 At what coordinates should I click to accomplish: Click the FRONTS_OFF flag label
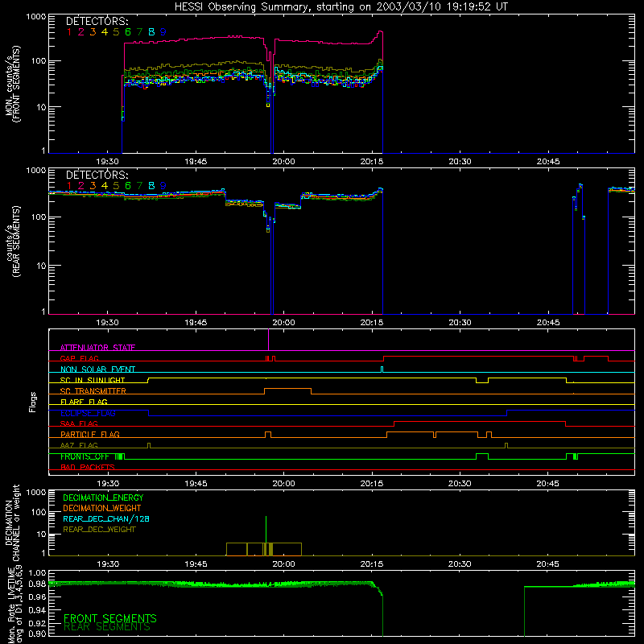(x=85, y=456)
